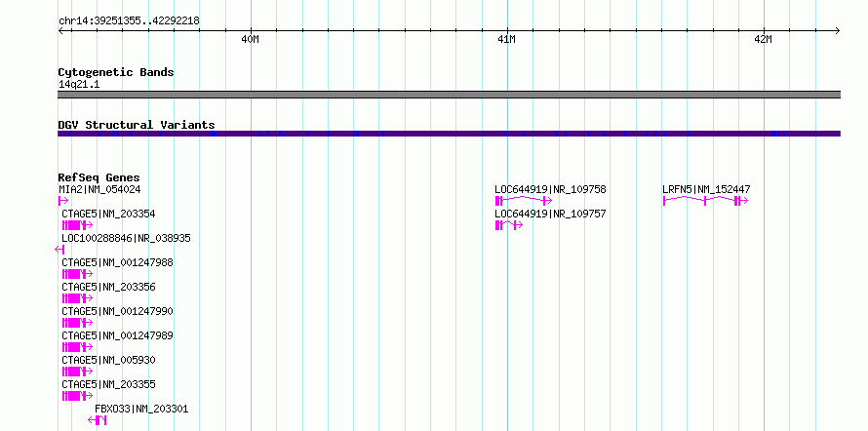Click the CTAGE5|NM_203356 label
Viewport: 868px width, 431px height.
tap(108, 287)
